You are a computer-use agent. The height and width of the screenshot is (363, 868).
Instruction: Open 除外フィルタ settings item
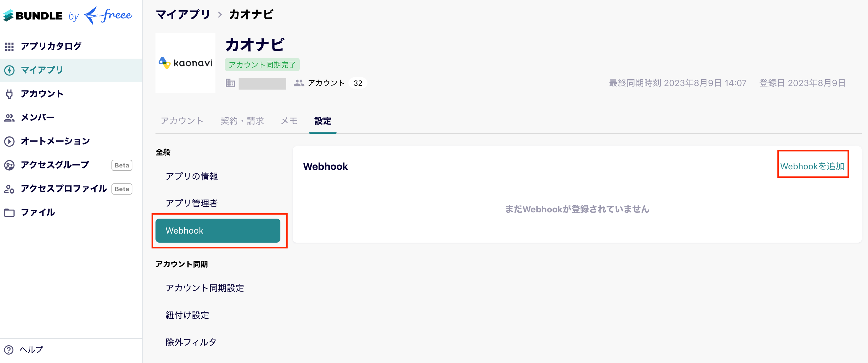[x=218, y=342]
